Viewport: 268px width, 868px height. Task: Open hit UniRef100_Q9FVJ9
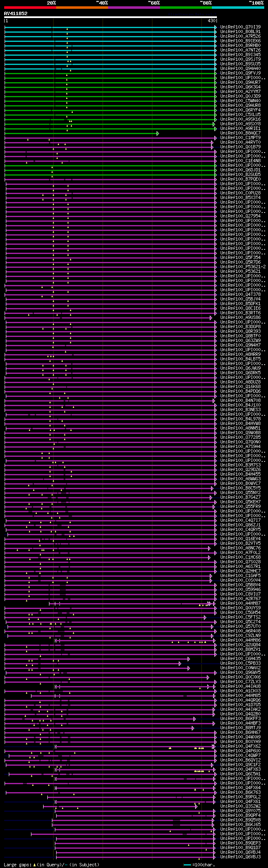pyautogui.click(x=240, y=73)
